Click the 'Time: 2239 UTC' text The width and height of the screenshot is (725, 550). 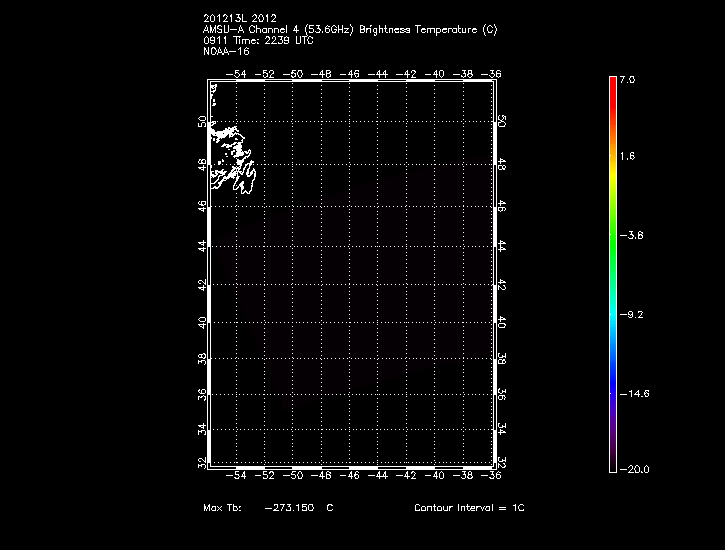point(275,40)
